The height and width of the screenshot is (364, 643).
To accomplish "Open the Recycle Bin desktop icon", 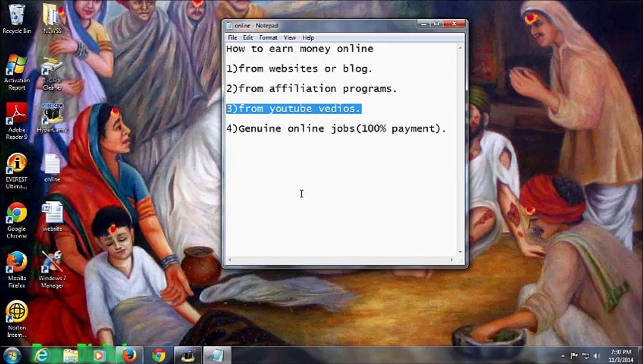I will pos(17,19).
